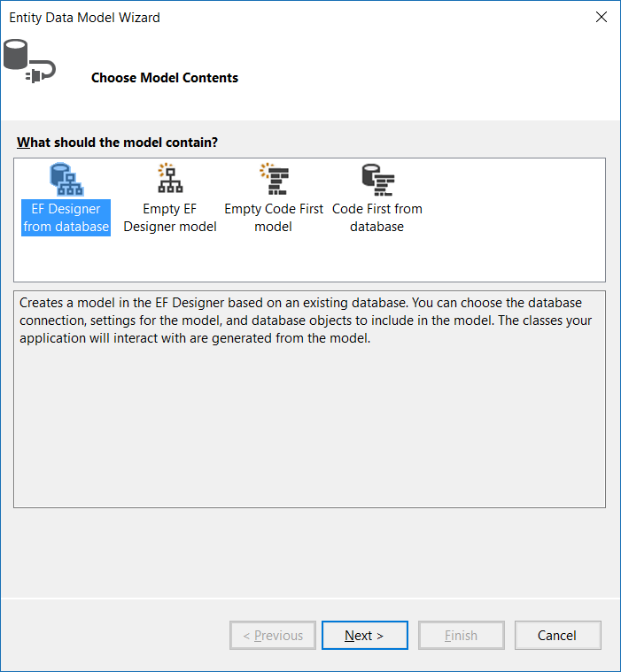Pick the Empty Code First model icon
Image resolution: width=621 pixels, height=672 pixels.
click(274, 179)
